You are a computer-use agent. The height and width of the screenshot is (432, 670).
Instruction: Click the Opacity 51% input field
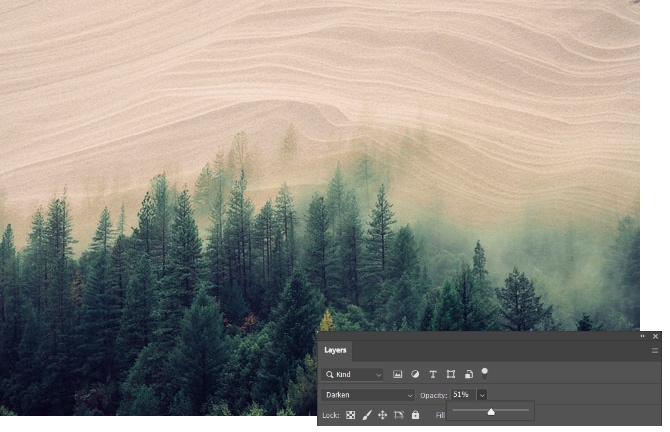pos(462,395)
